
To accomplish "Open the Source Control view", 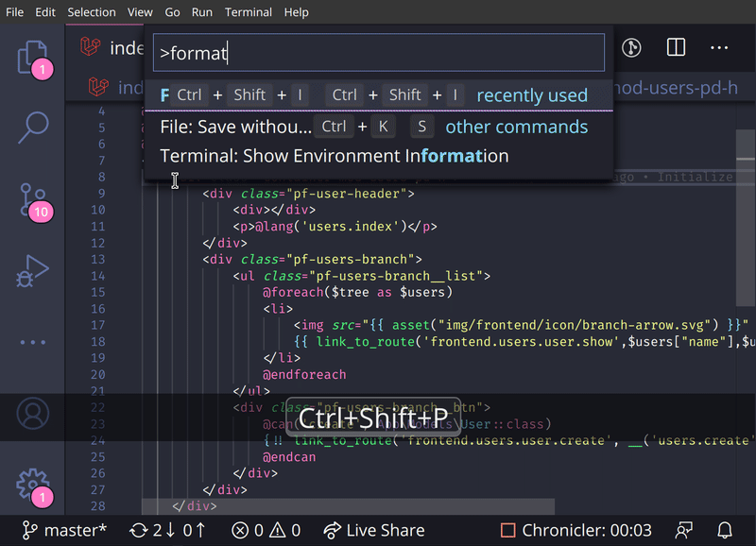I will 32,199.
